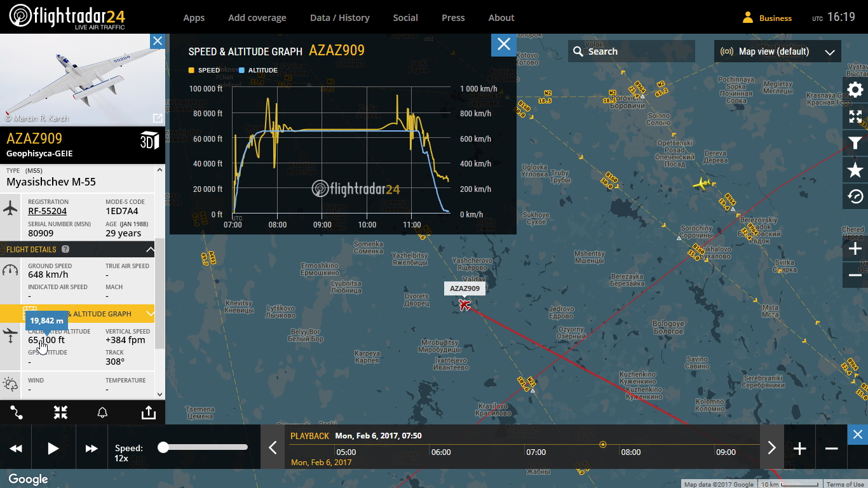Close the aircraft details side panel

[x=158, y=41]
